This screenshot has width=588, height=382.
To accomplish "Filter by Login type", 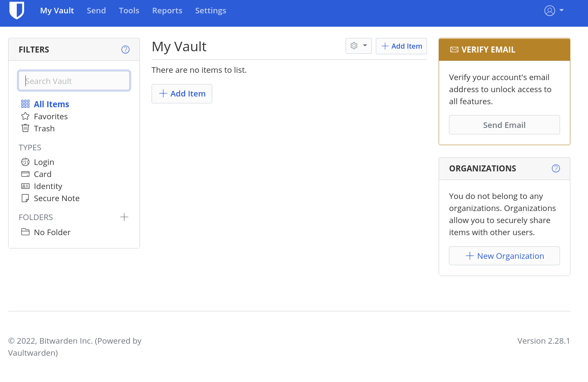I will pyautogui.click(x=44, y=162).
